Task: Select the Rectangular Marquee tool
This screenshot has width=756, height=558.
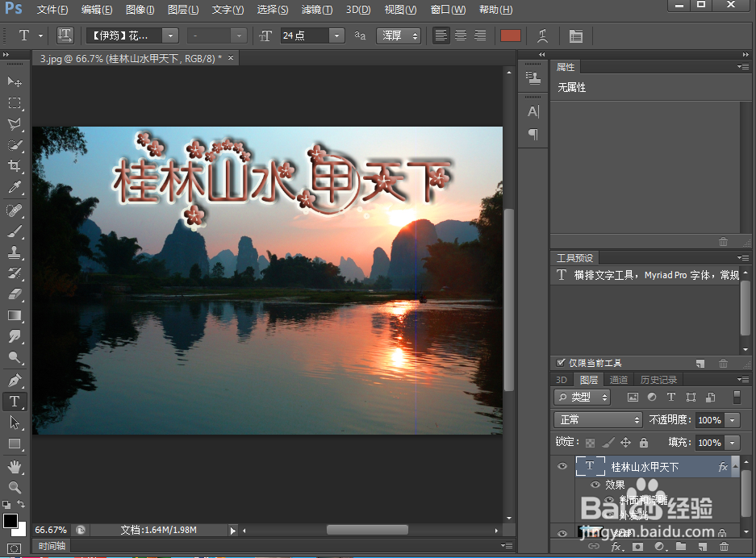Action: [15, 102]
